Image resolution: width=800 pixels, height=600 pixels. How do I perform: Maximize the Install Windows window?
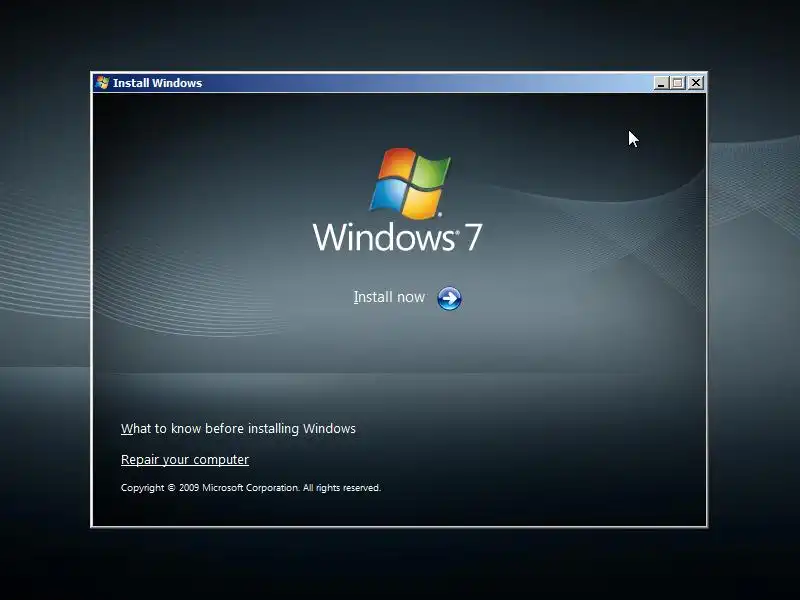click(678, 83)
